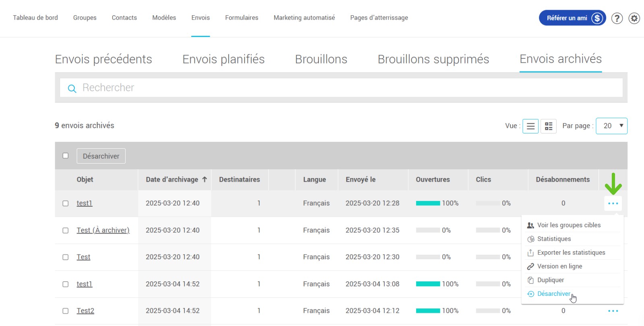Viewport: 644px width, 326px height.
Task: Switch to detailed grid view icon
Action: (x=548, y=126)
